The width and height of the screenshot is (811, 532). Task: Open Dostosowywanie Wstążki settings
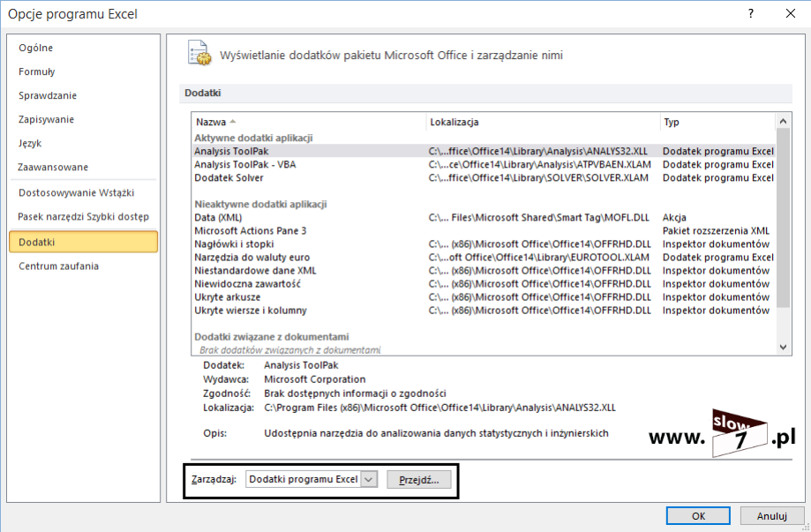[x=76, y=192]
